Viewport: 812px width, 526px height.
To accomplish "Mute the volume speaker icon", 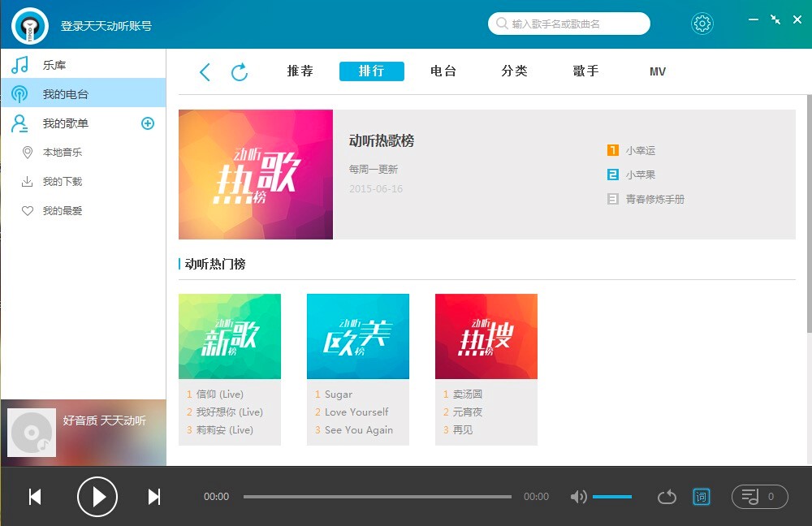I will [578, 497].
